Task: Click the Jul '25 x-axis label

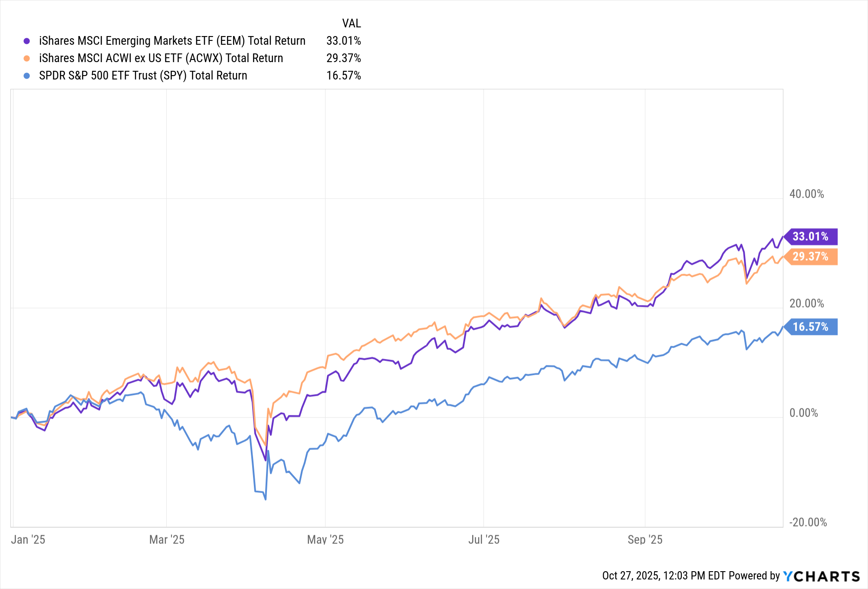Action: (x=483, y=539)
